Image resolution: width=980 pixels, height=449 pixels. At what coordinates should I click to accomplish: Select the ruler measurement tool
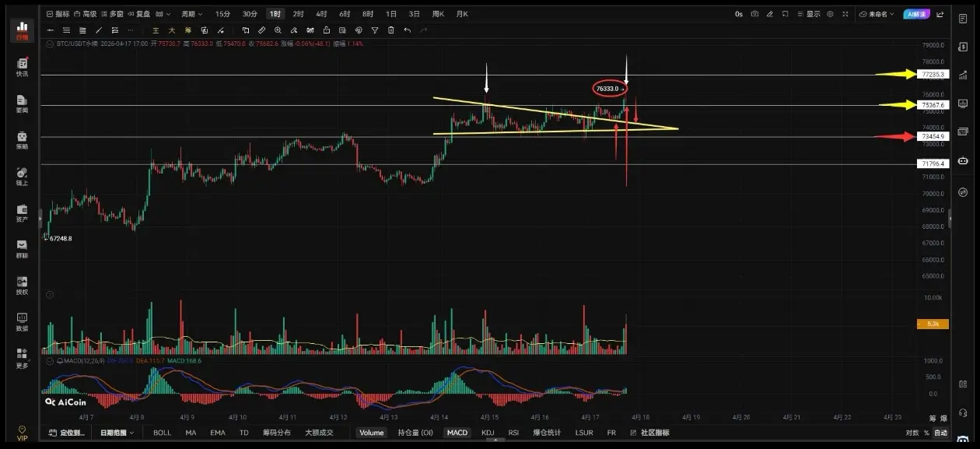click(x=261, y=30)
